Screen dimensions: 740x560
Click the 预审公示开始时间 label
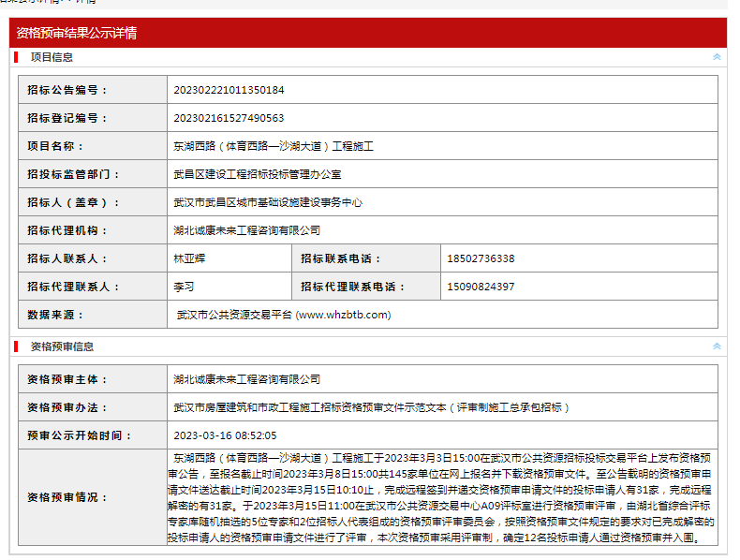[80, 435]
